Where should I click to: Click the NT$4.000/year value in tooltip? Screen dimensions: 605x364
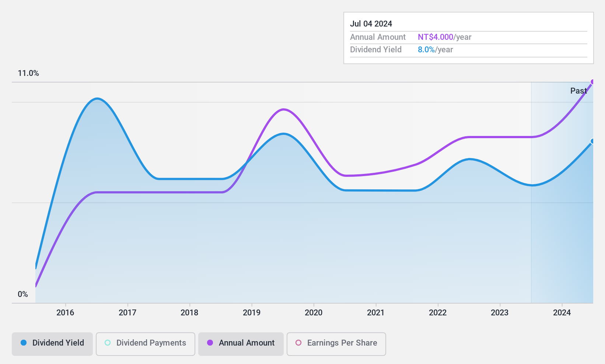(x=445, y=37)
